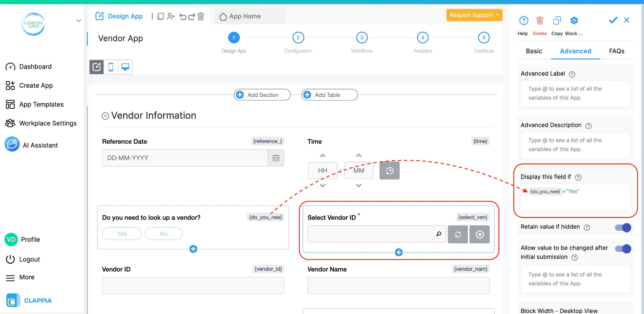Click the set current time clock button
The width and height of the screenshot is (644, 314).
click(390, 171)
